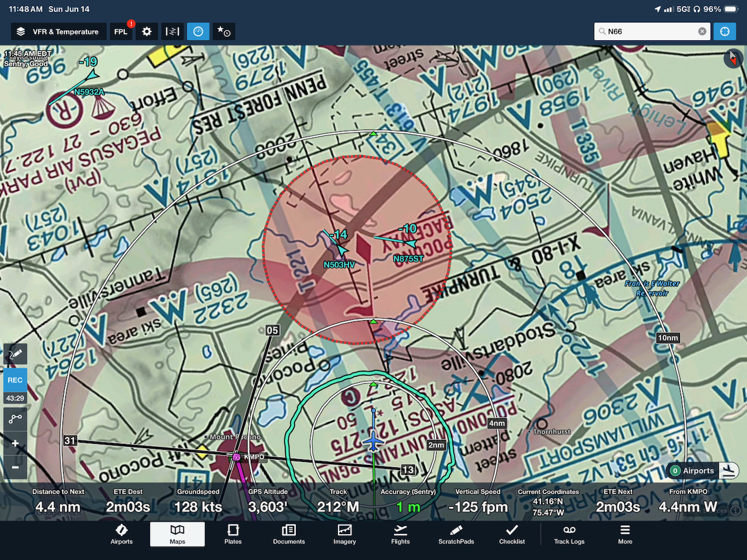Tap the Current Coordinates readout
747x560 pixels.
548,503
